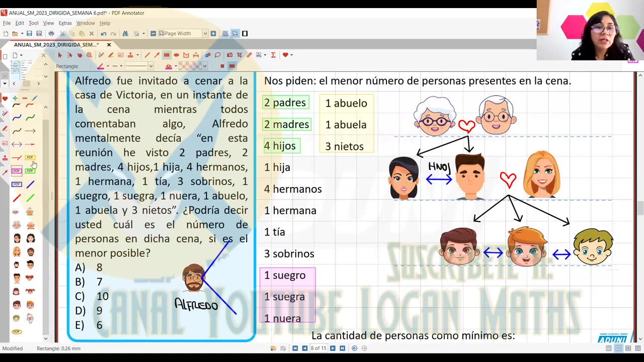Go to the last page
This screenshot has height=362, width=644.
[342, 348]
